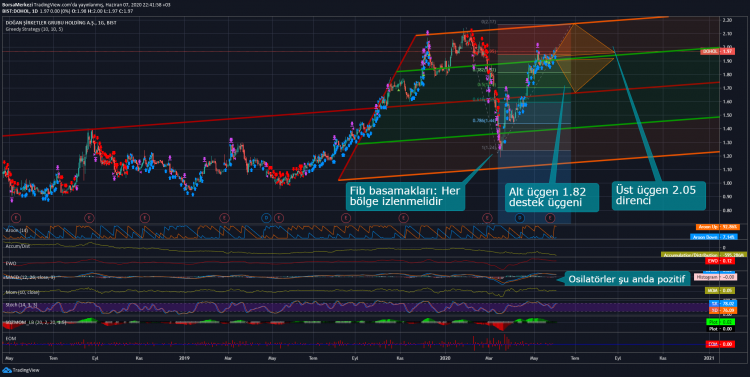Image resolution: width=750 pixels, height=377 pixels.
Task: Click the Stoch (14, 3, 3) indicator label
Action: [x=21, y=305]
